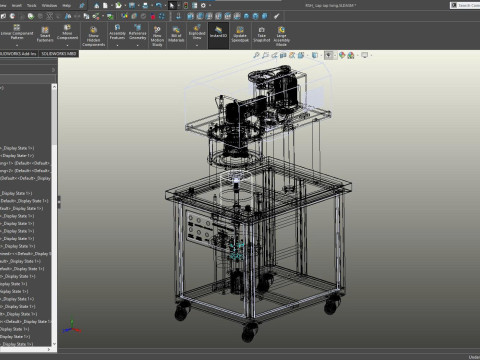Open Reference Geometry tool
The image size is (480, 360).
[x=137, y=32]
